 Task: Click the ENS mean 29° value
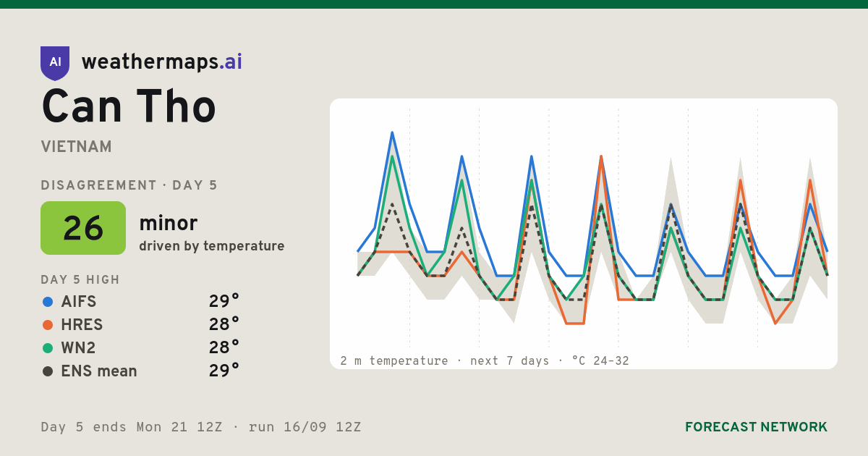(x=224, y=371)
